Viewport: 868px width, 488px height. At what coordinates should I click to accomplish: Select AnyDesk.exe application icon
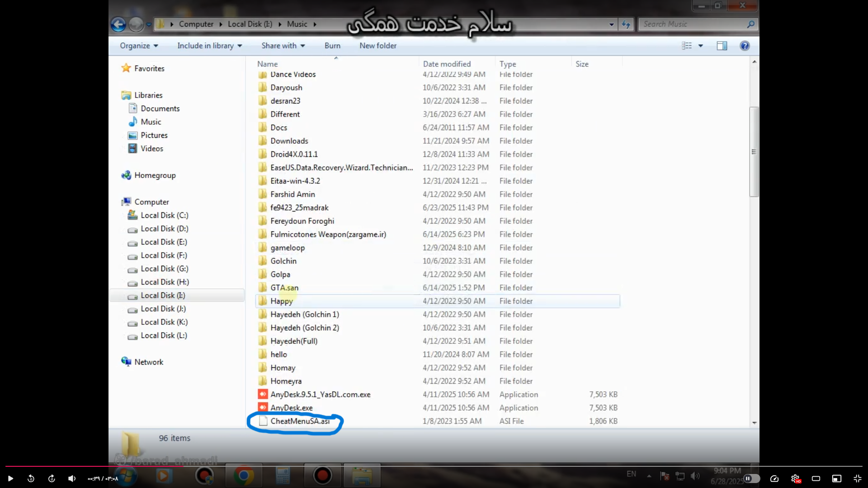coord(263,408)
